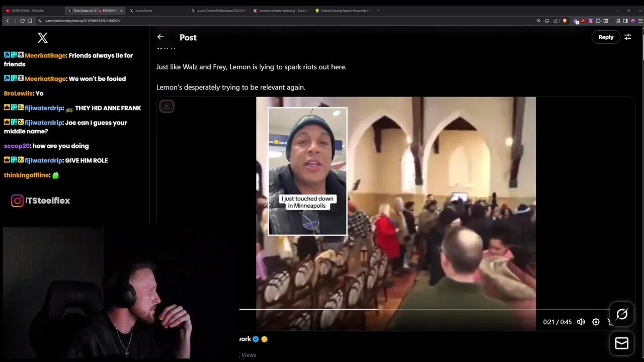
Task: Open the Detroit Evening Report tab
Action: [343, 10]
